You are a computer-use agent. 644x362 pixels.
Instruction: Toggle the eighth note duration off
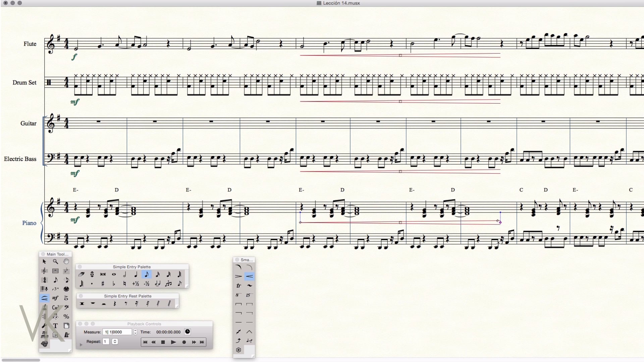point(147,275)
